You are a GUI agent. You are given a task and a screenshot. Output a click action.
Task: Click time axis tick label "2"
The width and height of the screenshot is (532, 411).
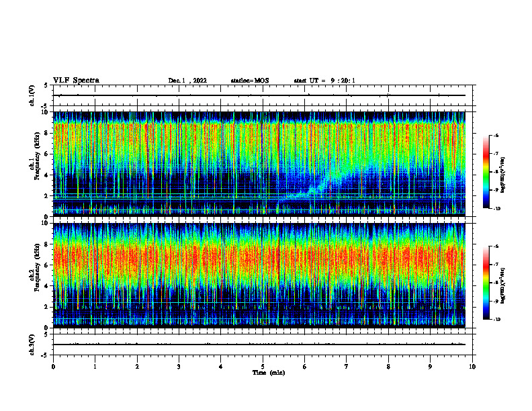pos(137,367)
